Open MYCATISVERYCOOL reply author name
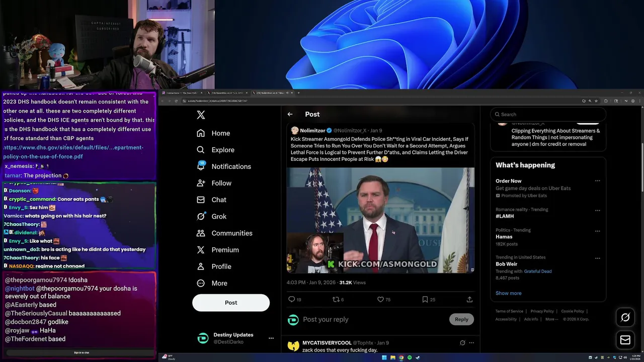 tap(327, 343)
